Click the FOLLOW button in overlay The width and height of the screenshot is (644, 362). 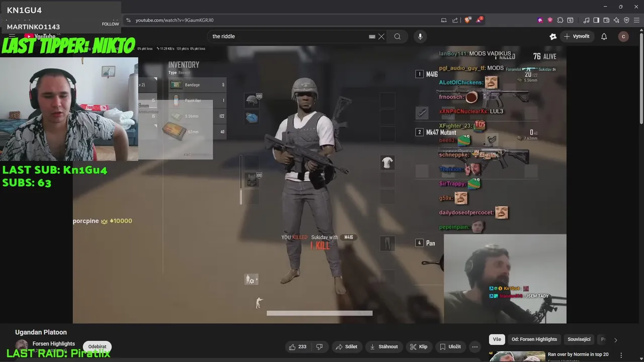pos(110,24)
